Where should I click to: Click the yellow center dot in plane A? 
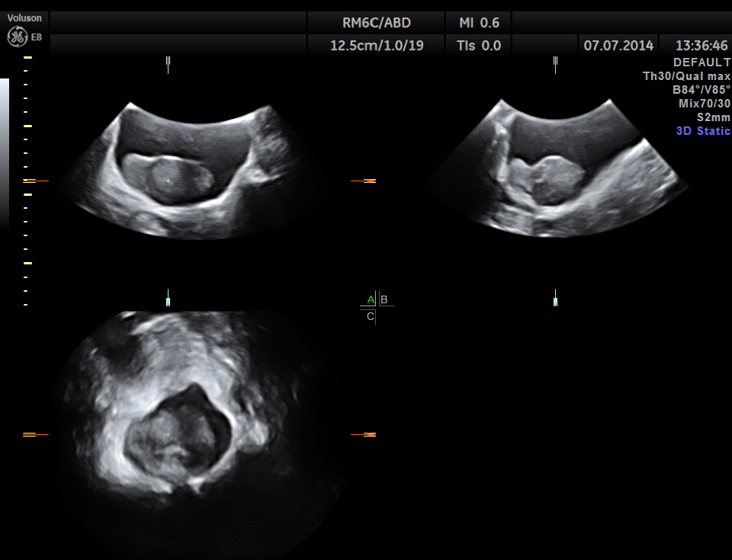point(169,181)
